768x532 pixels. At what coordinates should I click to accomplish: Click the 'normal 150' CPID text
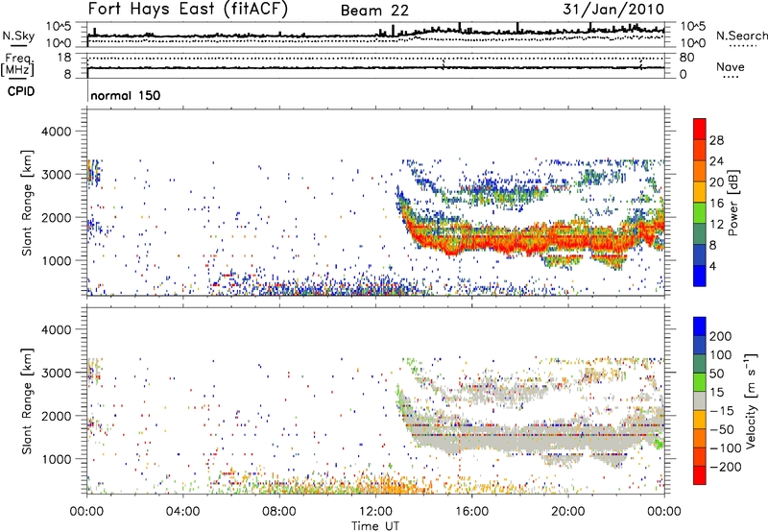(x=126, y=95)
